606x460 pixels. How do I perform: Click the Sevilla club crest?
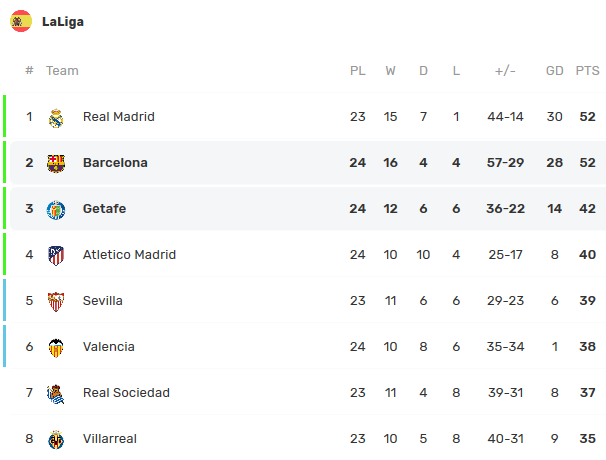[x=56, y=301]
